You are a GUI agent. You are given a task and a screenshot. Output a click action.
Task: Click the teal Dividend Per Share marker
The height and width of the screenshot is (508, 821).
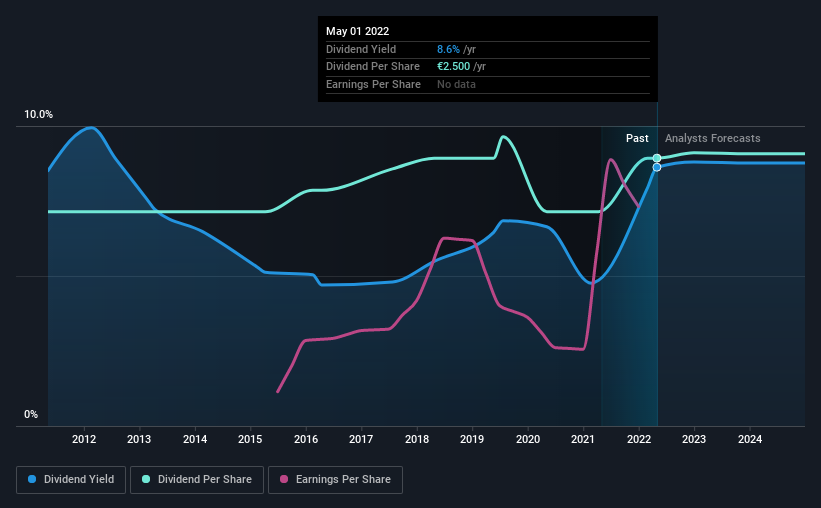(x=657, y=158)
